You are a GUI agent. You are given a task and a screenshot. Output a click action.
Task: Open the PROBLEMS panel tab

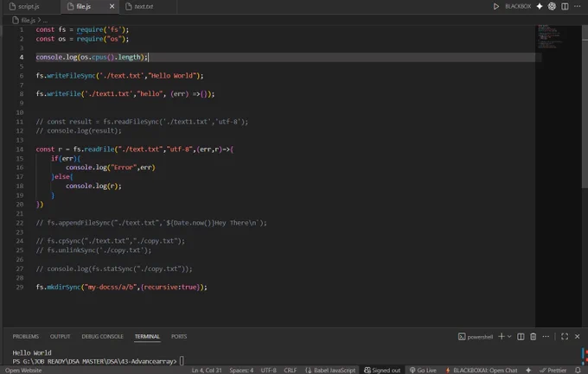pyautogui.click(x=25, y=337)
